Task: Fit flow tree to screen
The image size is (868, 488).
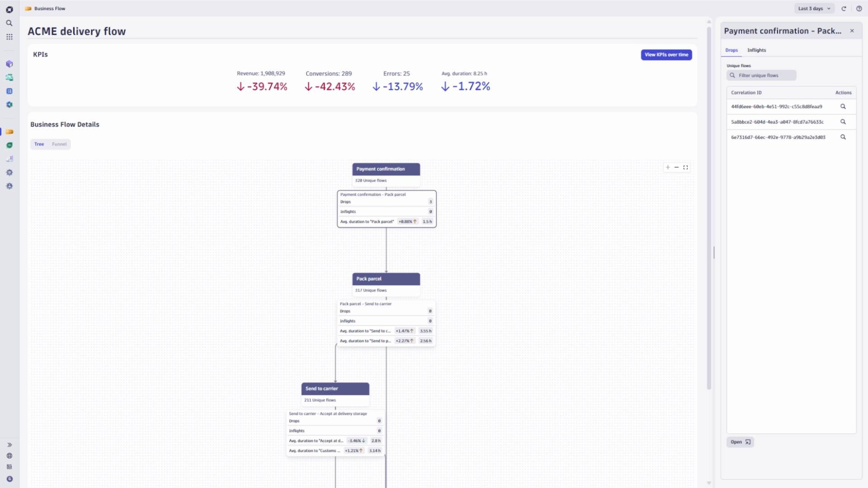Action: (685, 167)
